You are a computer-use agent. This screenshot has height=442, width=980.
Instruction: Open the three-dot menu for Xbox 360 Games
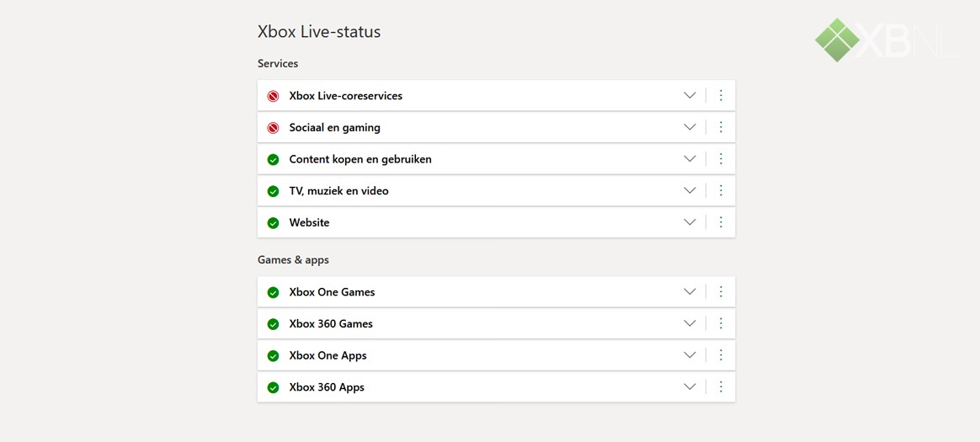click(x=721, y=323)
